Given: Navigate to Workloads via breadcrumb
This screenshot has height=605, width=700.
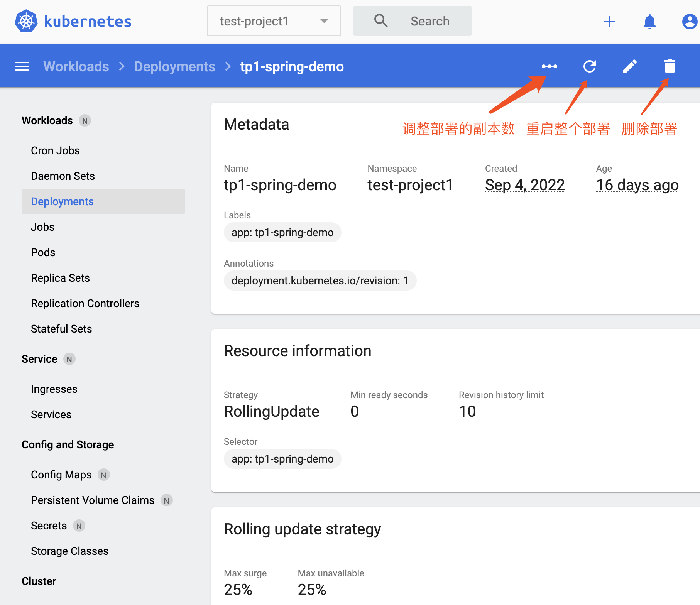Looking at the screenshot, I should pos(76,66).
